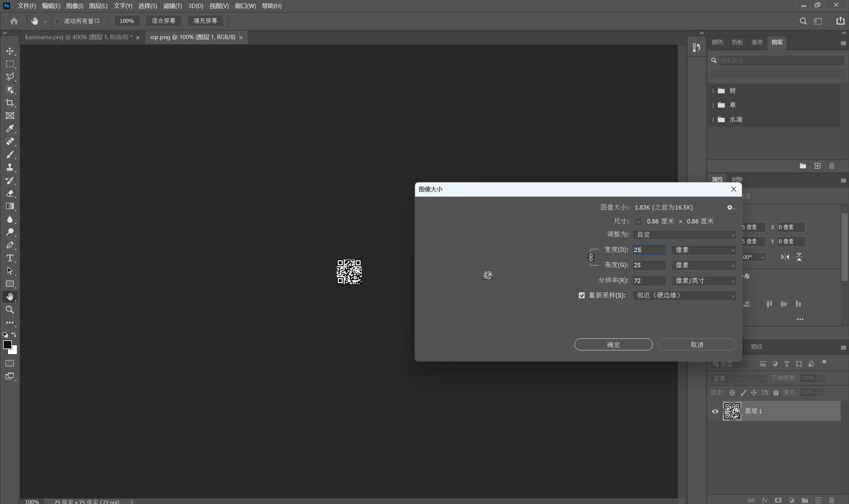This screenshot has height=504, width=849.
Task: Select the Clone Stamp tool
Action: 10,167
